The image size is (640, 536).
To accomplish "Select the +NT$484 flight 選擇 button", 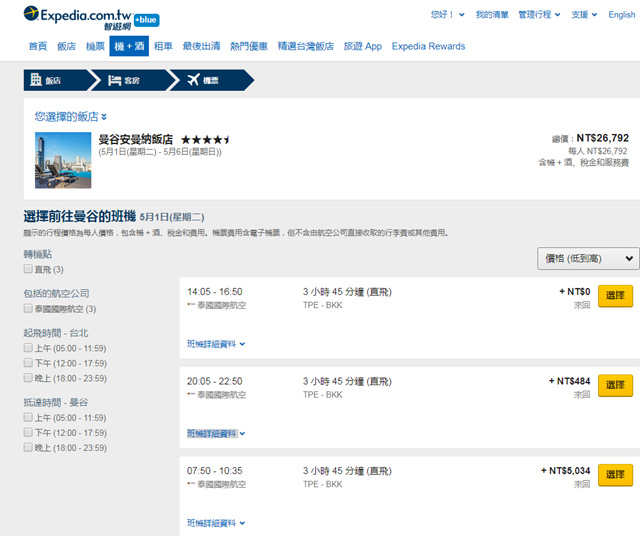I will (616, 385).
